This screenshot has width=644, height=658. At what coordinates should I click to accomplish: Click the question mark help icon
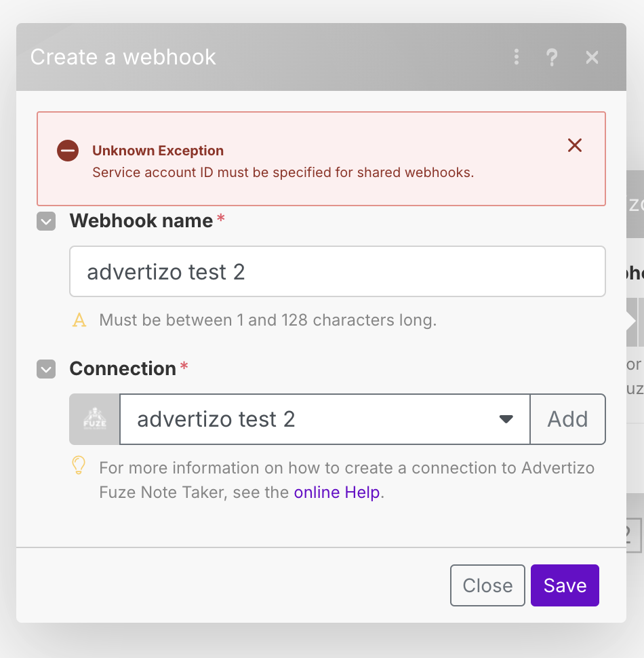click(x=552, y=57)
